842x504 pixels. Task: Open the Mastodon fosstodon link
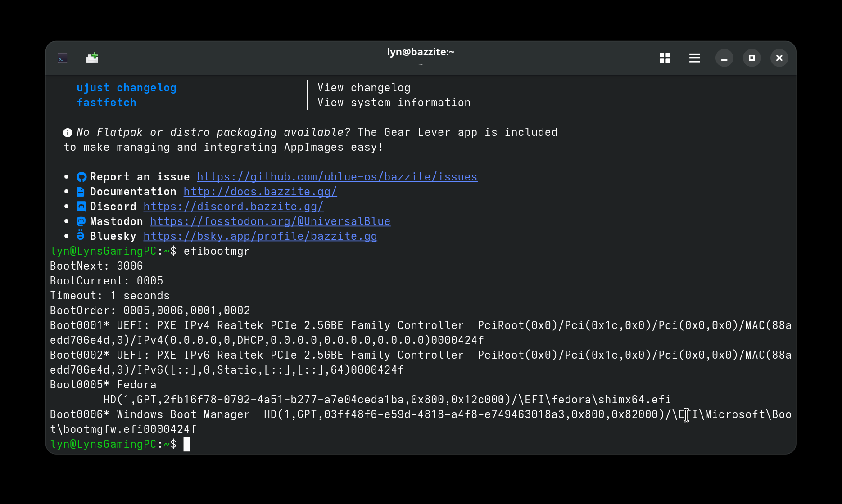pos(270,221)
